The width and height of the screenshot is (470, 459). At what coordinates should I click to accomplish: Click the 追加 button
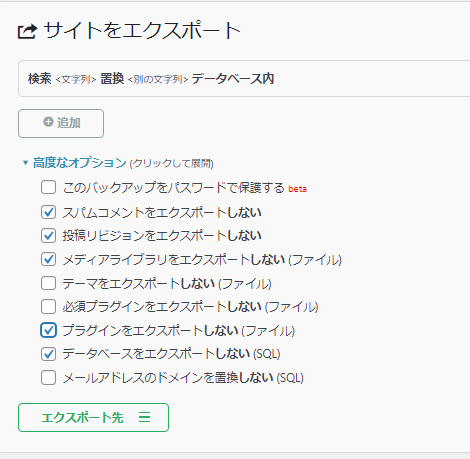[x=61, y=123]
